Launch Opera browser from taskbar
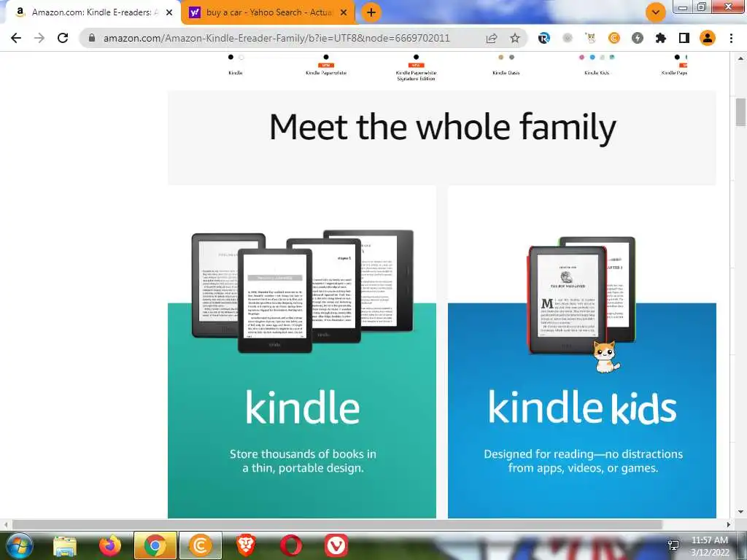 (290, 545)
